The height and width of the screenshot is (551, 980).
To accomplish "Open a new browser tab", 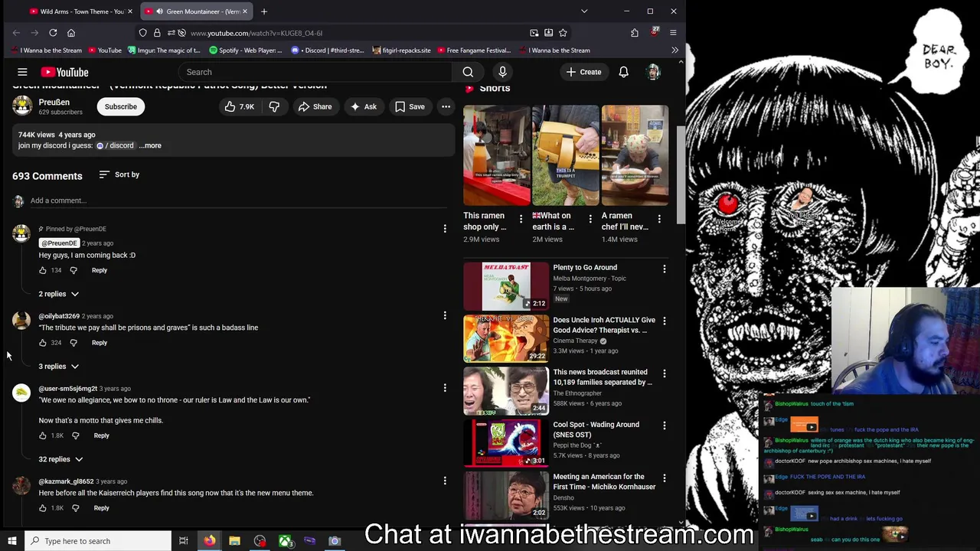I will click(x=264, y=11).
